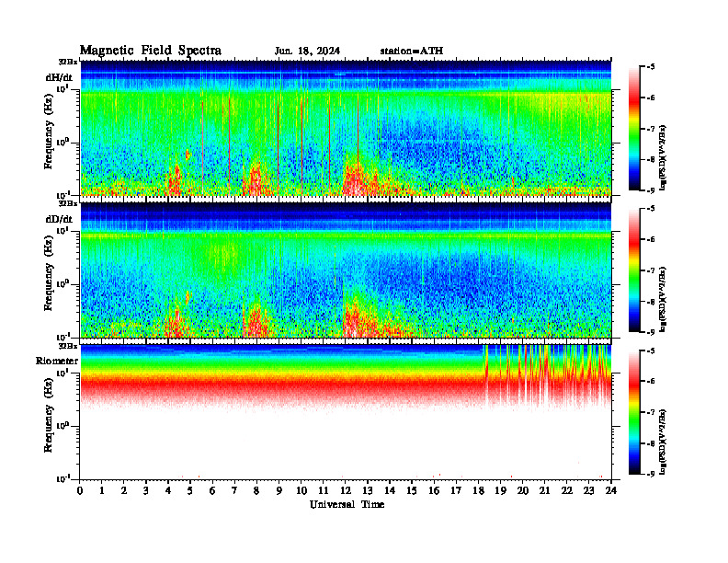Image resolution: width=728 pixels, height=563 pixels.
Task: Click hour 0 on the time axis
Action: [x=80, y=490]
